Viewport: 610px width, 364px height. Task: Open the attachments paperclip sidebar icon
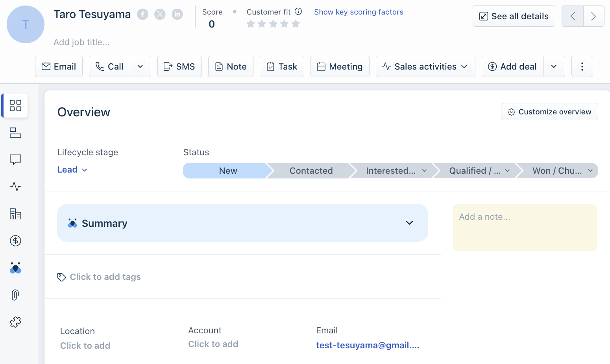[x=15, y=295]
